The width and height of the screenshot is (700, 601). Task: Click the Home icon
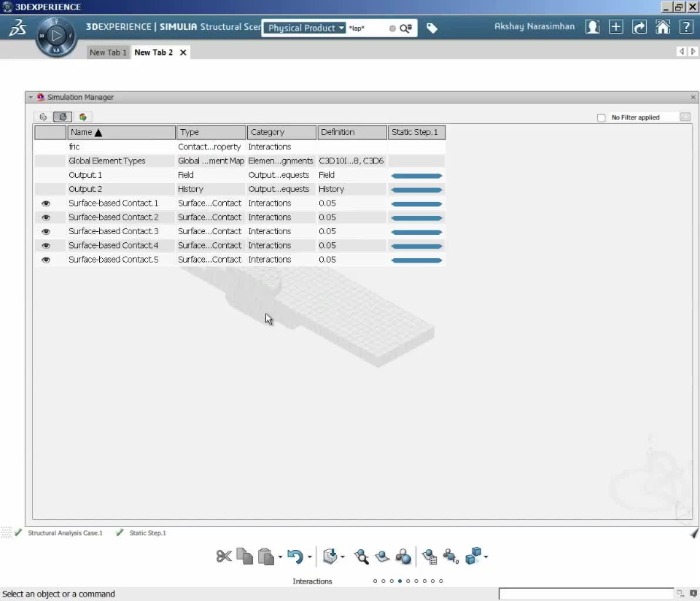click(x=663, y=27)
